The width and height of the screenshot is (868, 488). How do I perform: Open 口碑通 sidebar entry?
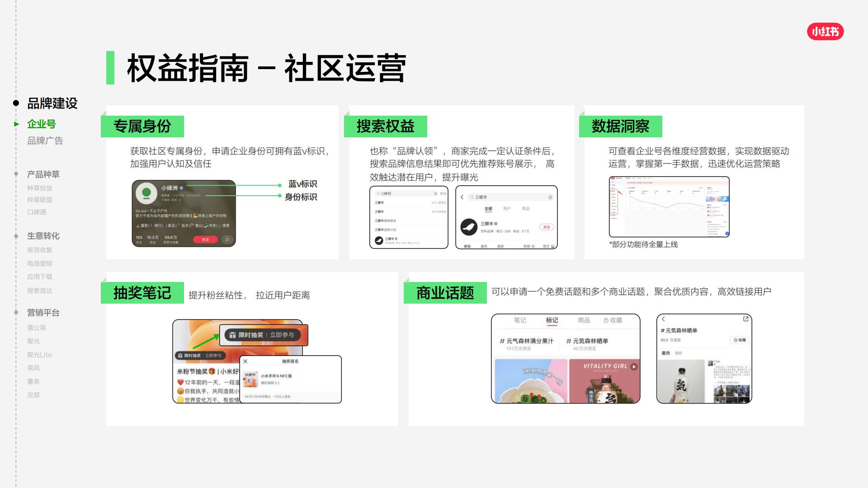click(37, 212)
